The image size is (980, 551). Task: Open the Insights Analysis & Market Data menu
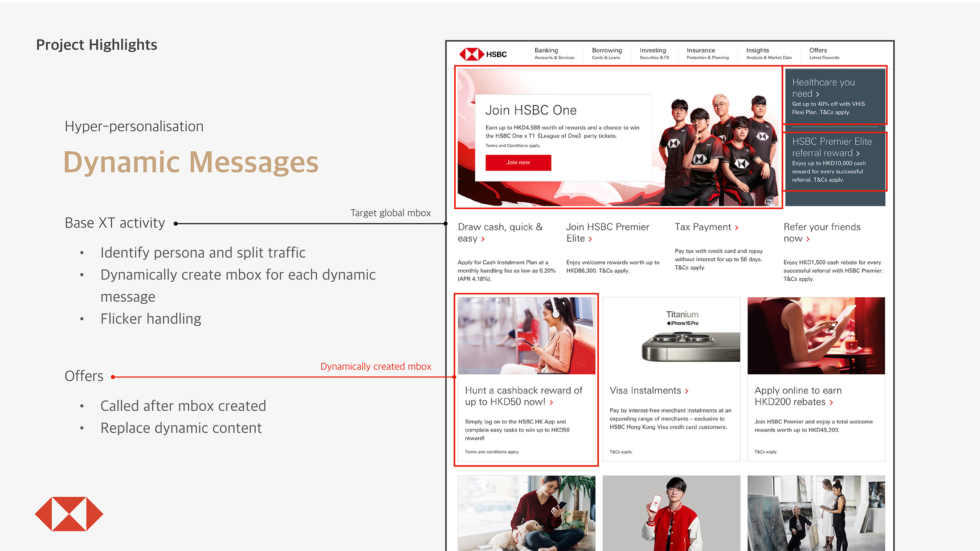[768, 53]
